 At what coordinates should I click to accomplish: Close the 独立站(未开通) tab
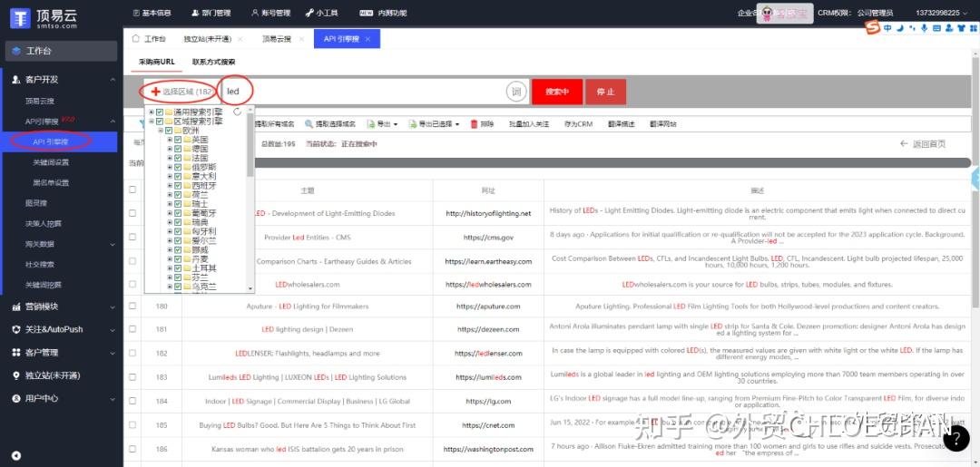click(240, 39)
